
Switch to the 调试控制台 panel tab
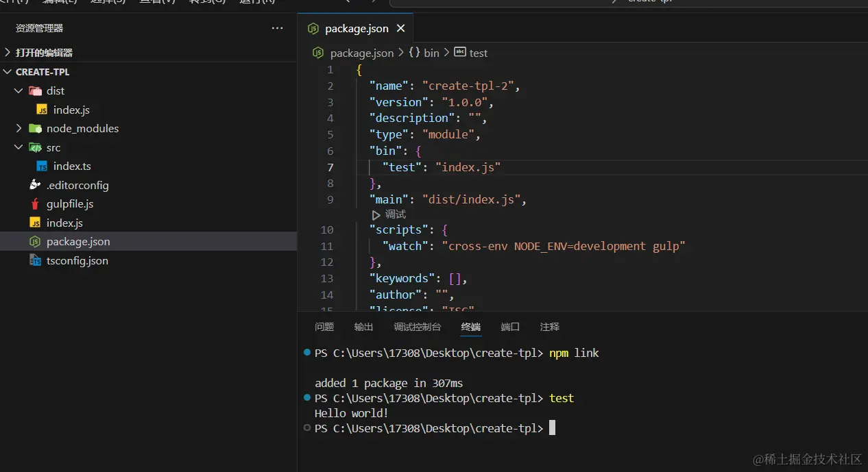click(417, 327)
